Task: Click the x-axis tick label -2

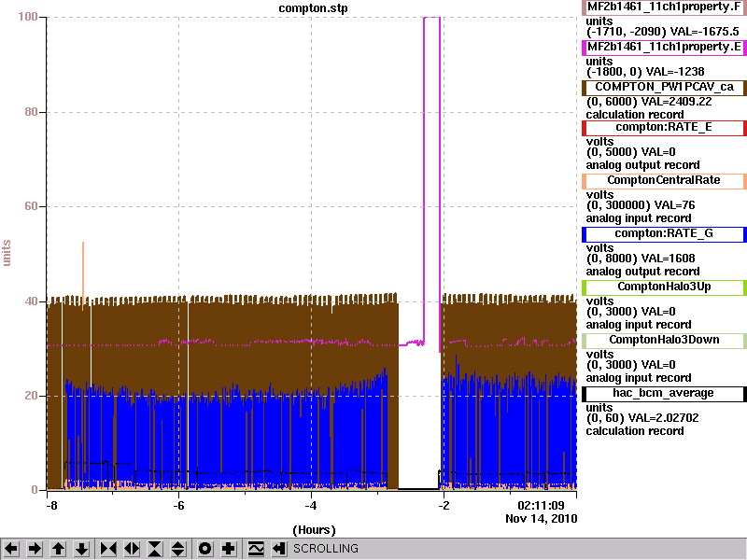Action: pyautogui.click(x=443, y=505)
